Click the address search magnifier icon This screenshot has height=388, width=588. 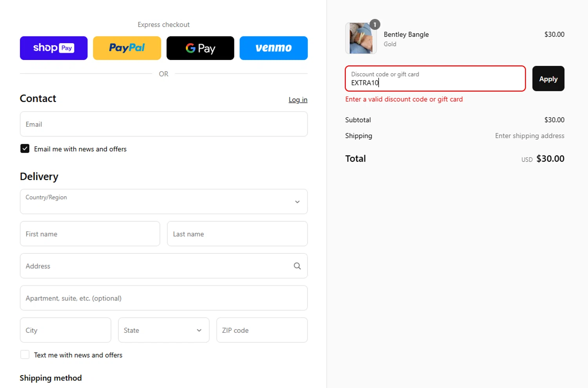pyautogui.click(x=297, y=266)
